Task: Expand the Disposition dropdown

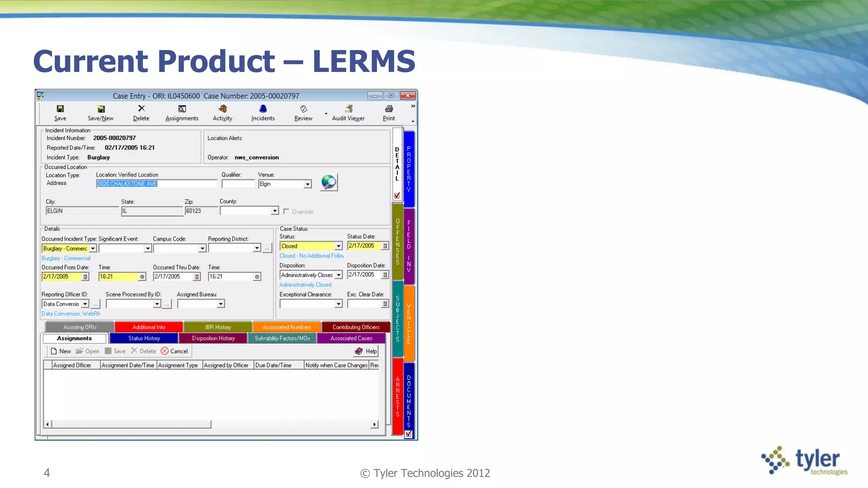Action: click(x=338, y=275)
